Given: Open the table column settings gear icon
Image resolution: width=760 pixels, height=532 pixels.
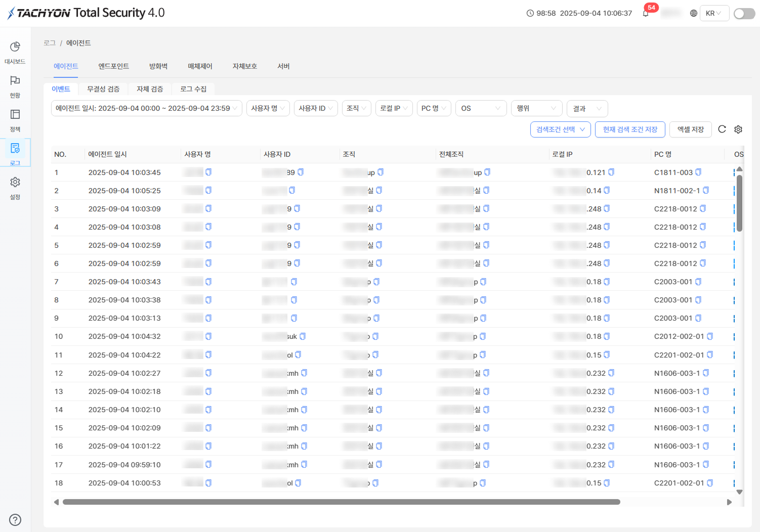Looking at the screenshot, I should (738, 129).
